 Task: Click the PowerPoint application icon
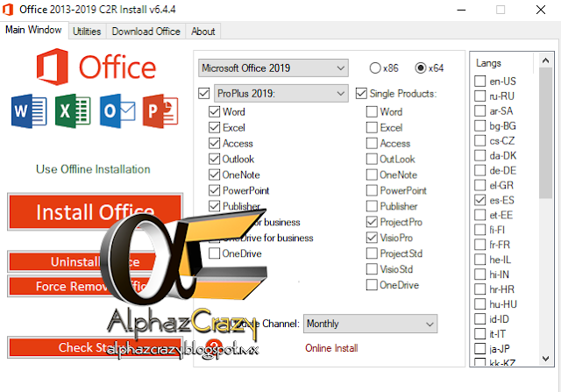160,111
